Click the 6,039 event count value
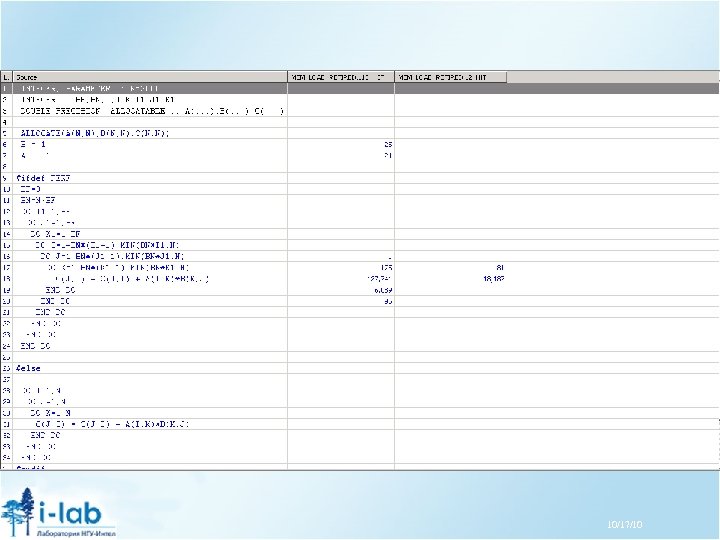The height and width of the screenshot is (540, 720). (x=381, y=290)
